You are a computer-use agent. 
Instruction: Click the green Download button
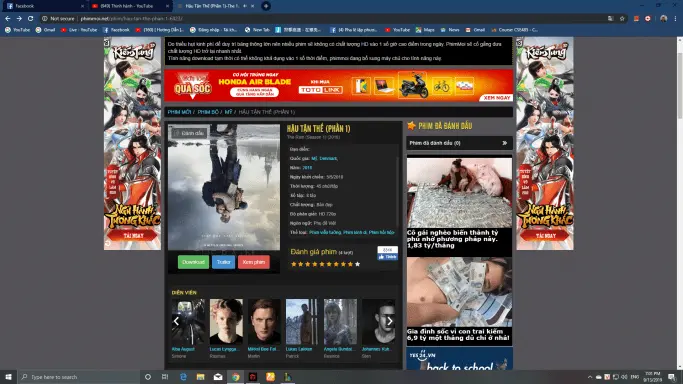(193, 262)
